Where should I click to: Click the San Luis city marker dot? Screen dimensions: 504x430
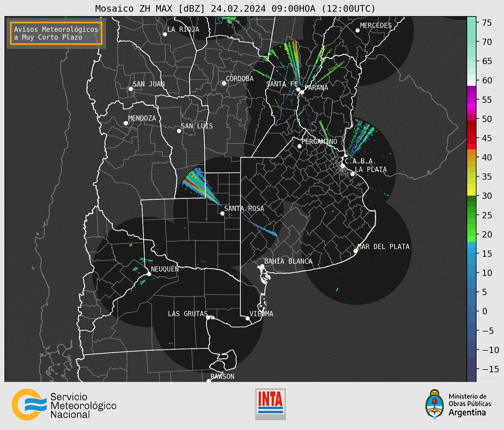pos(179,131)
